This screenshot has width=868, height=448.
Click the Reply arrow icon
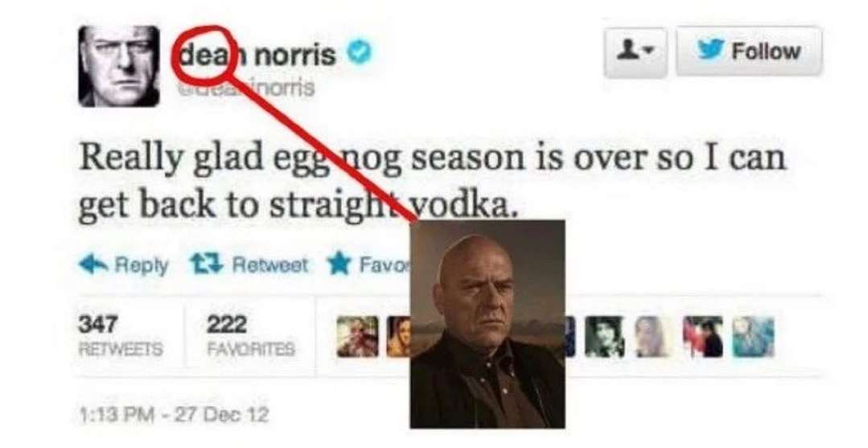click(95, 264)
